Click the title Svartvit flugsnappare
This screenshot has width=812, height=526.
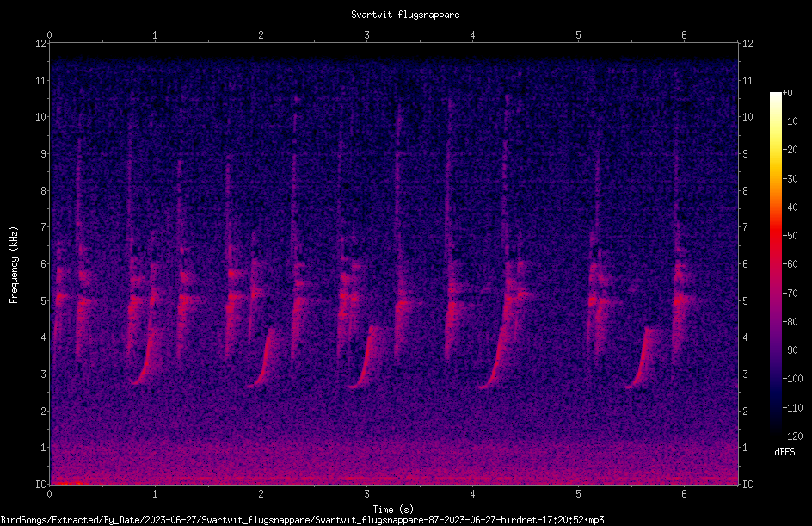pyautogui.click(x=405, y=15)
